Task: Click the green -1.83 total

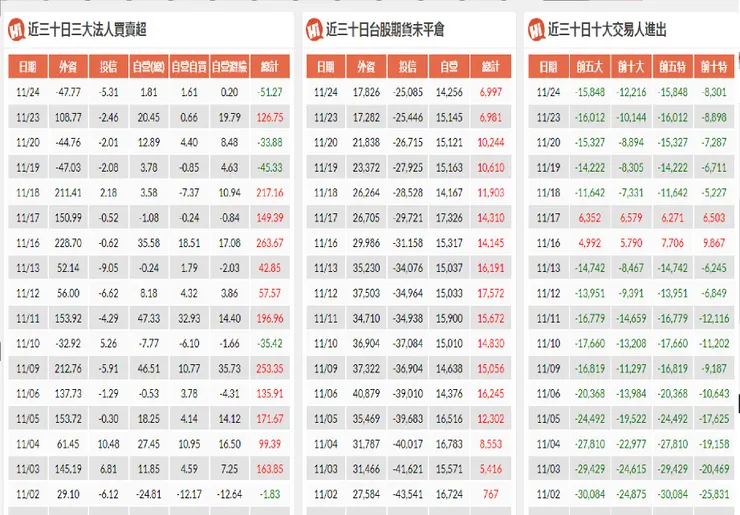Action: 270,494
